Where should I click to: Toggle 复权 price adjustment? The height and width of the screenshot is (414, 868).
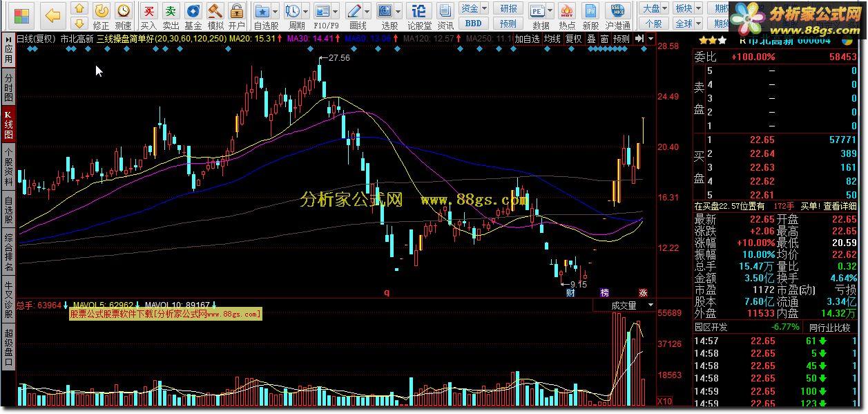pyautogui.click(x=573, y=39)
